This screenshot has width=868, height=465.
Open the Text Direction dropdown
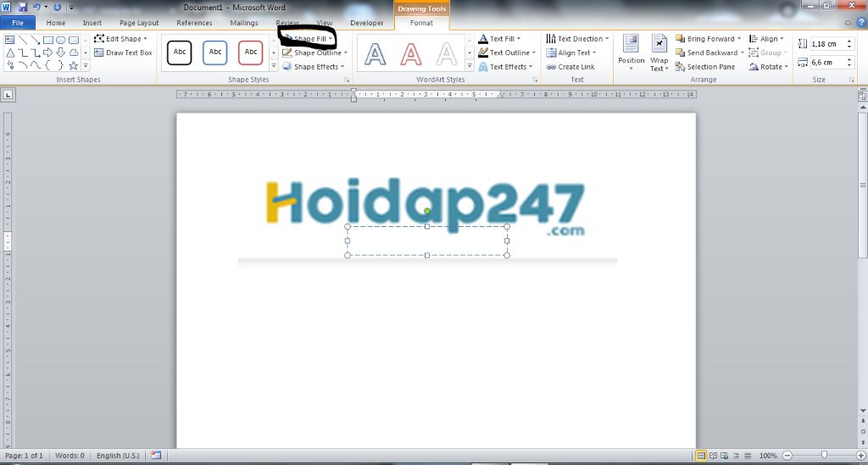pos(577,39)
